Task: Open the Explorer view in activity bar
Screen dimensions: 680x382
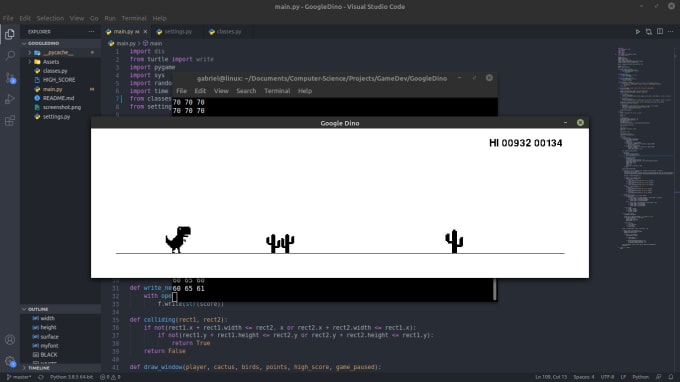Action: pos(10,34)
